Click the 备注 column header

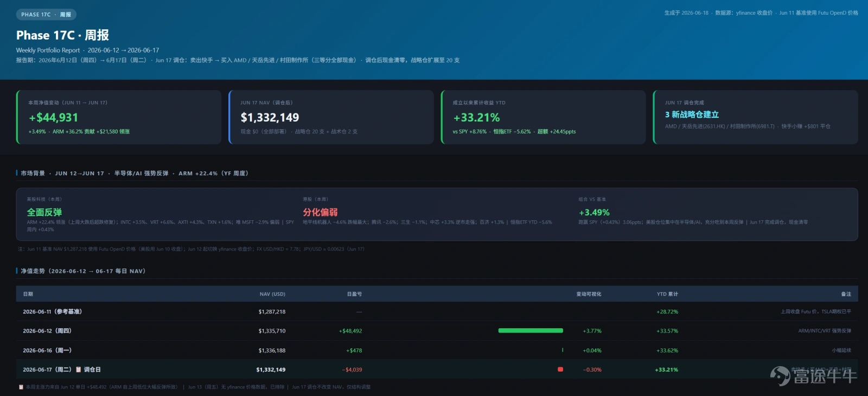(x=846, y=294)
